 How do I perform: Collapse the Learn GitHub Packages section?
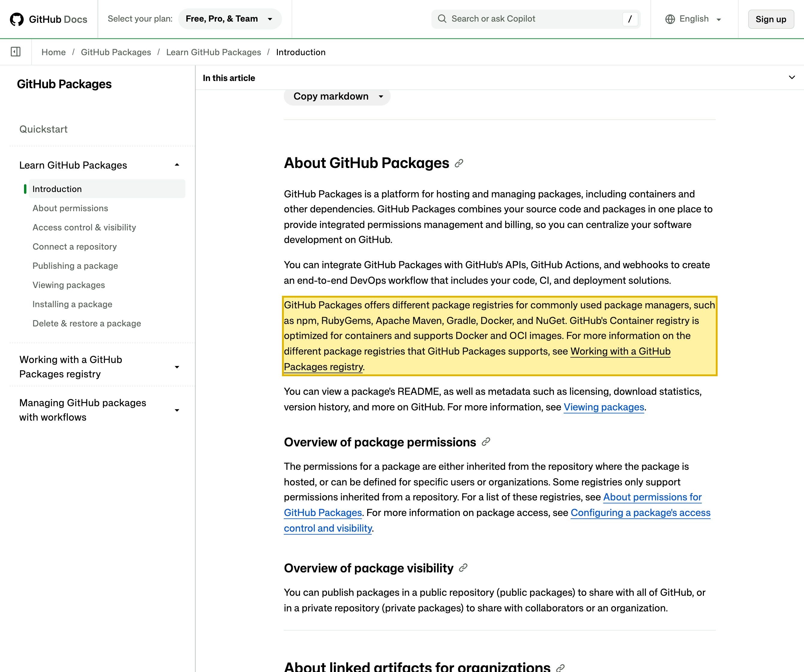[x=177, y=165]
